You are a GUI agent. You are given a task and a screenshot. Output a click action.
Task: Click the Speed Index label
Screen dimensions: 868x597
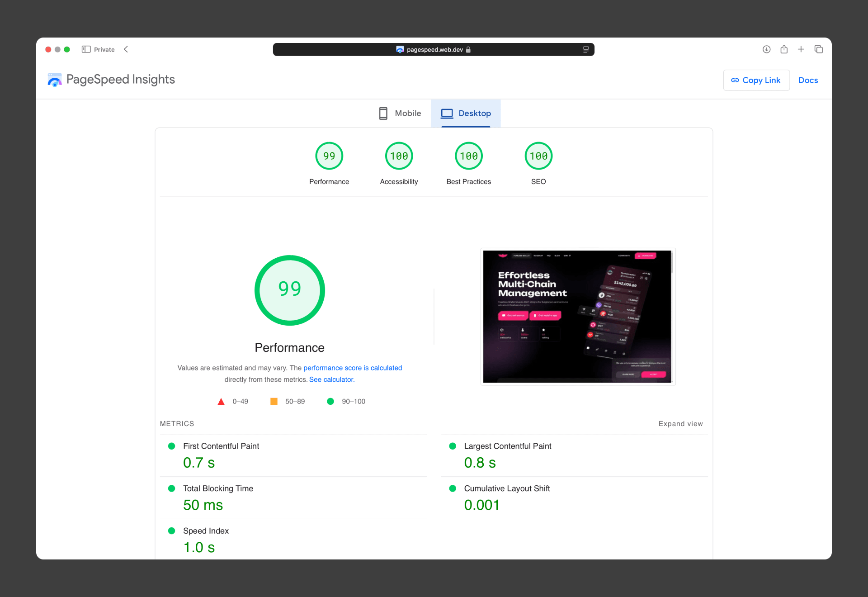coord(206,531)
